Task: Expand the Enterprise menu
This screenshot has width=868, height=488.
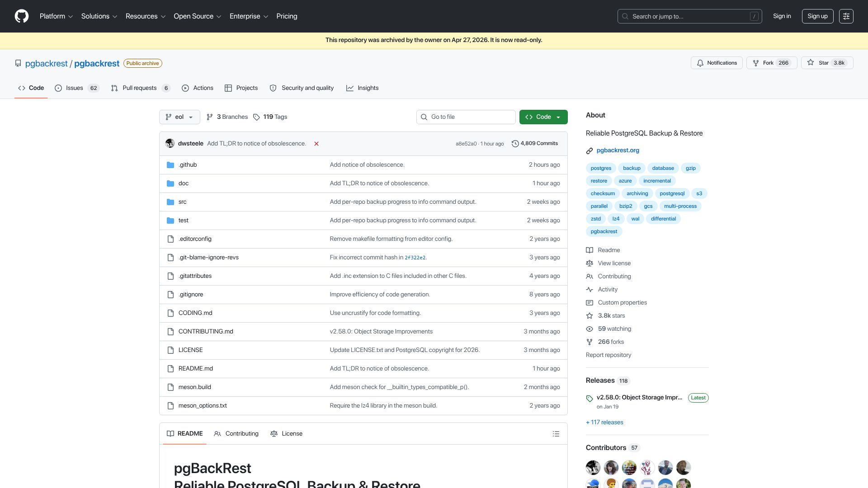Action: [x=249, y=16]
